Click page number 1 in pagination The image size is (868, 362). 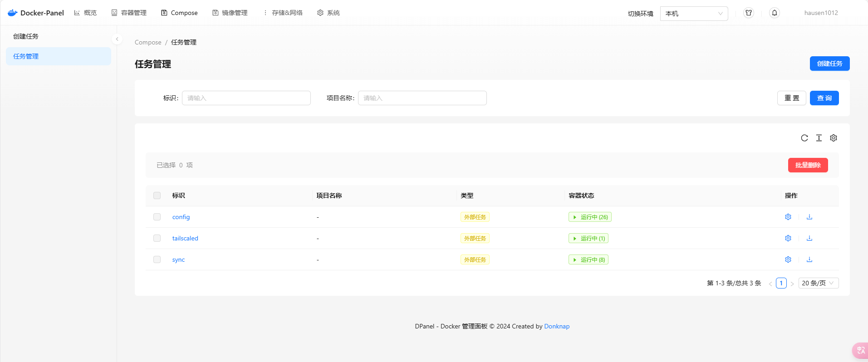tap(781, 283)
